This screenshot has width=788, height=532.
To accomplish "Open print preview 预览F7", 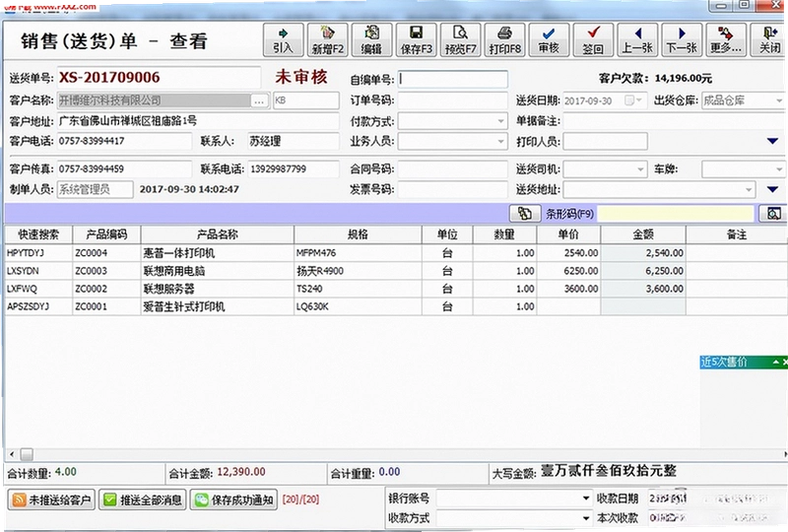I will pyautogui.click(x=460, y=39).
